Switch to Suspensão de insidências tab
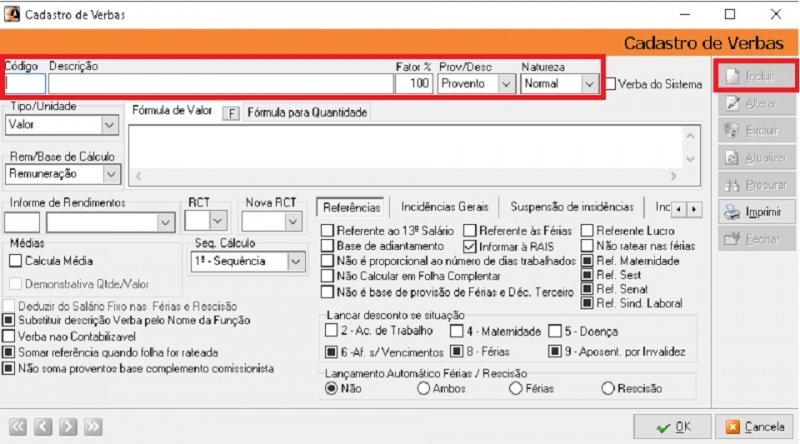Viewport: 800px width, 444px height. pos(572,207)
